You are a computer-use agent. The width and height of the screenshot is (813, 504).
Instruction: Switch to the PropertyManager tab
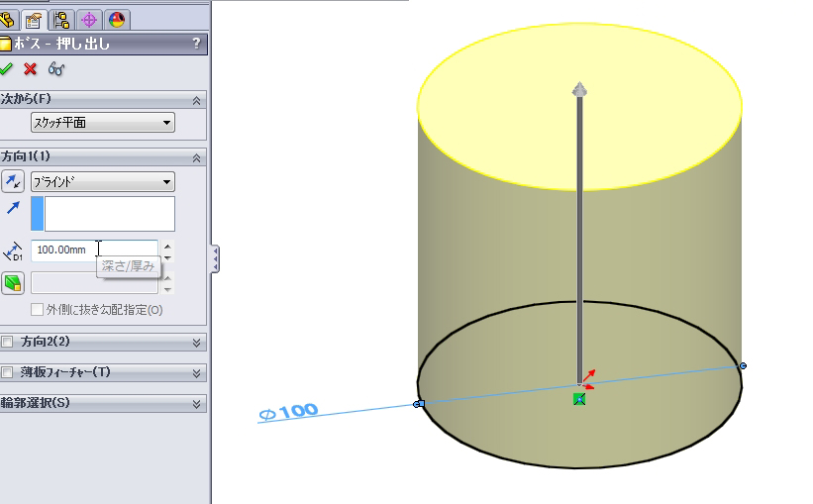tap(34, 19)
